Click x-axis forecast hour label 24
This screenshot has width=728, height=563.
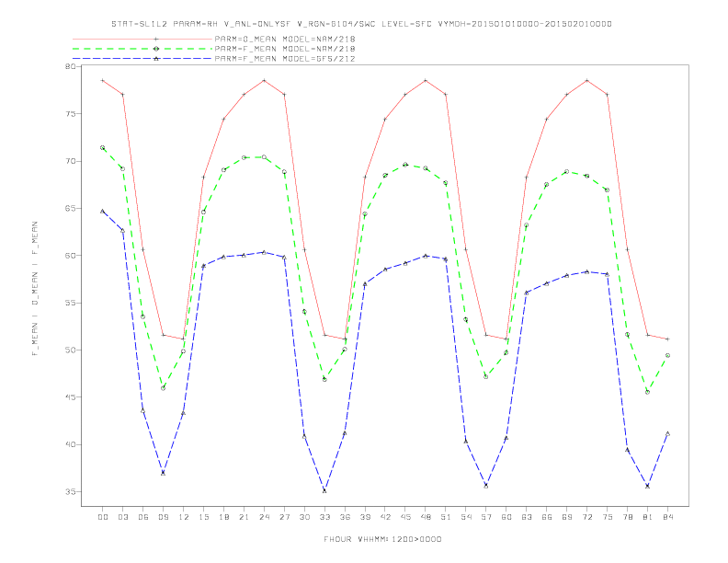click(264, 517)
